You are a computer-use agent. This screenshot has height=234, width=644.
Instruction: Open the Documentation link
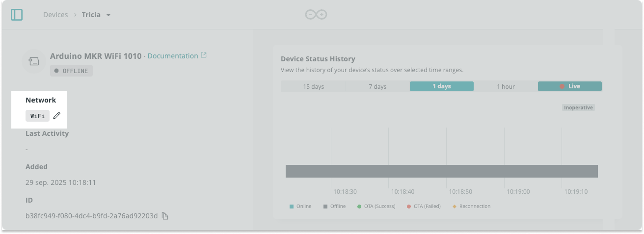point(172,56)
